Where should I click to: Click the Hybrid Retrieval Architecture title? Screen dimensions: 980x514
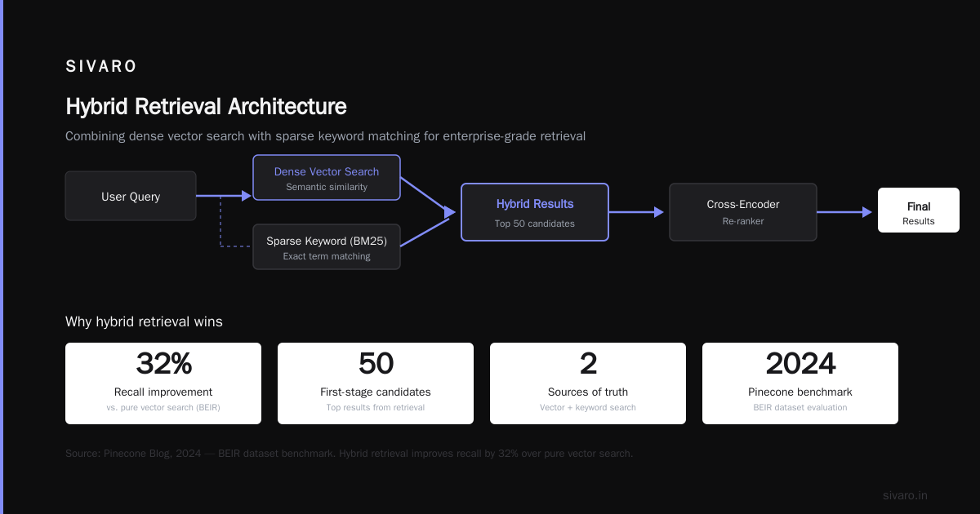tap(206, 107)
